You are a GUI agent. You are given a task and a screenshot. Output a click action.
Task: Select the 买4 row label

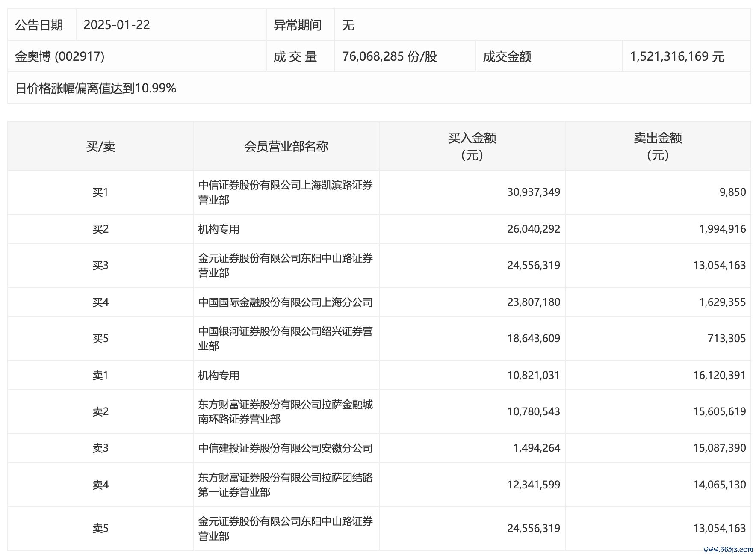point(100,302)
